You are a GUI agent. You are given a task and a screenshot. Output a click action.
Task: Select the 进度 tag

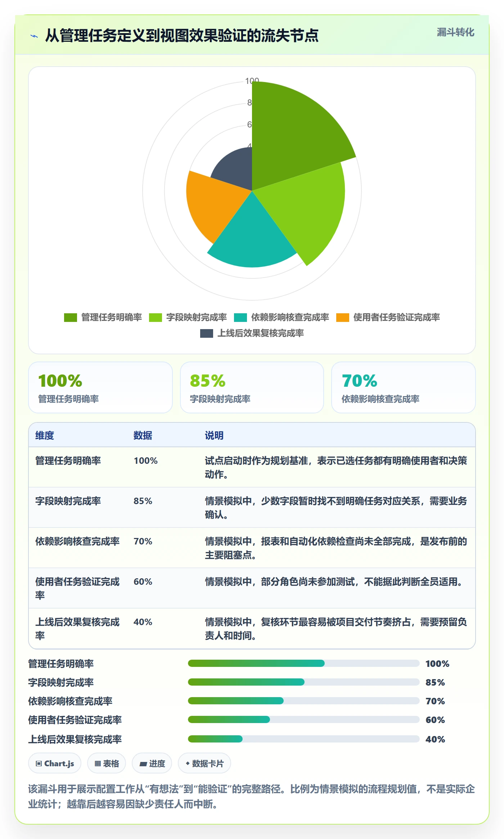pos(152,763)
